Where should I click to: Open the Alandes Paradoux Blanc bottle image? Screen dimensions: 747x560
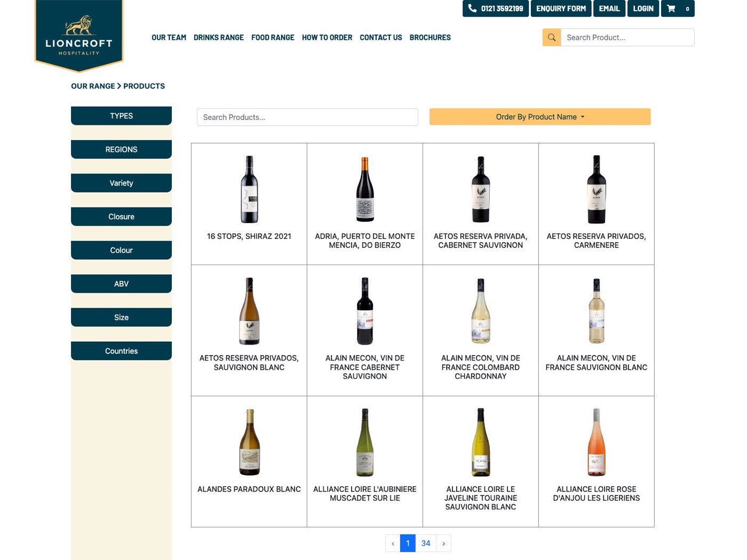pos(249,442)
